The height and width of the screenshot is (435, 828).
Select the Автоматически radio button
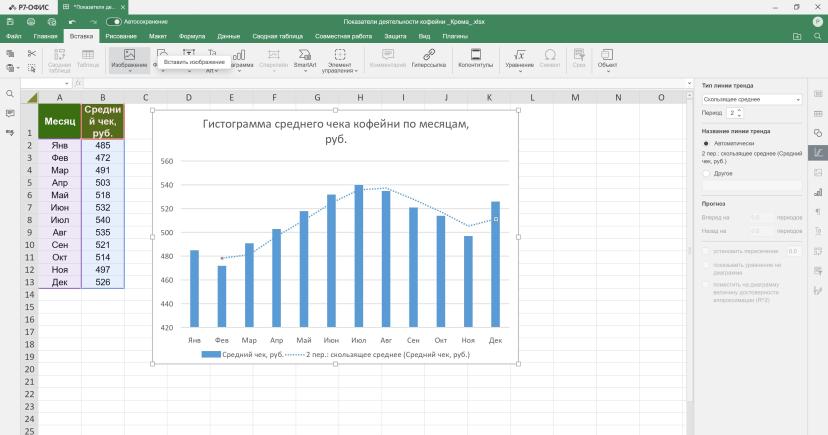tap(706, 144)
